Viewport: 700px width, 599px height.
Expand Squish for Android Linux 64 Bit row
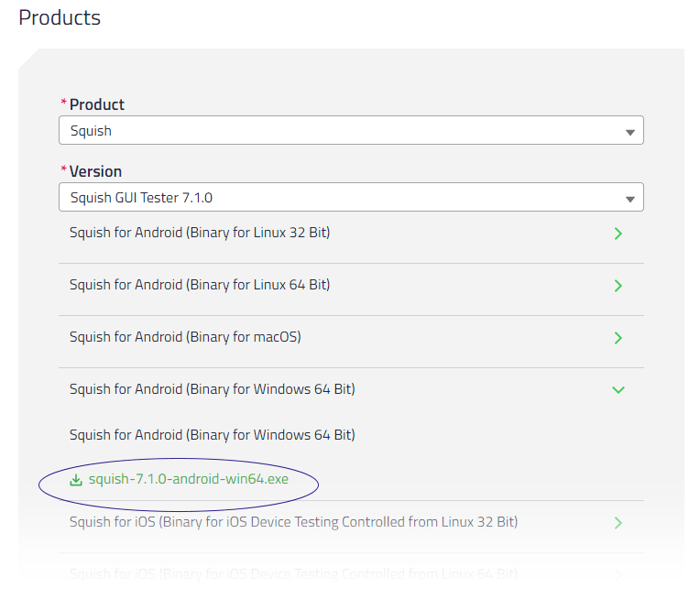(200, 285)
